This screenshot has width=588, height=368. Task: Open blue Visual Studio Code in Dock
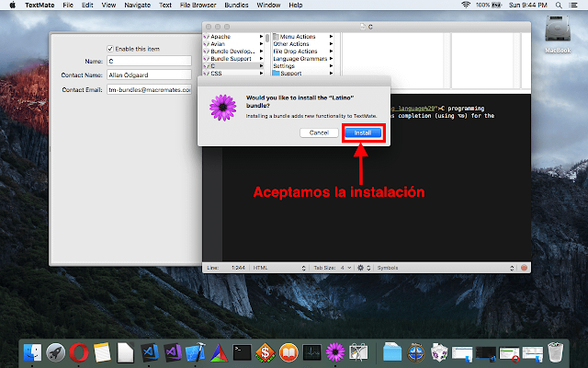(150, 352)
